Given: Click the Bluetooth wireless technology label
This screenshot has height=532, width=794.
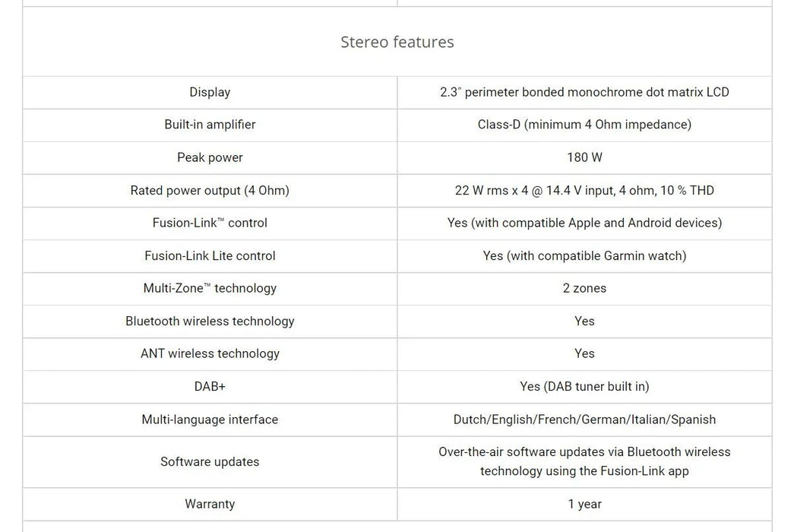Looking at the screenshot, I should [x=210, y=321].
